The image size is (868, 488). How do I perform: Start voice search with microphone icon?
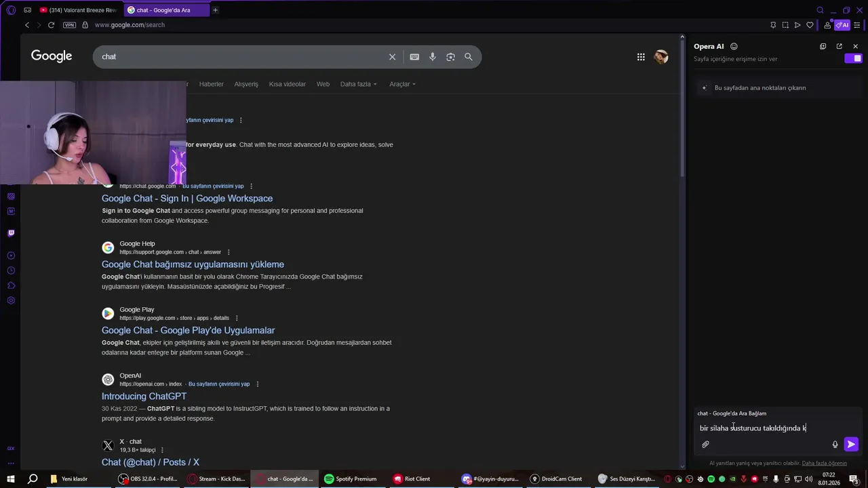pos(433,57)
